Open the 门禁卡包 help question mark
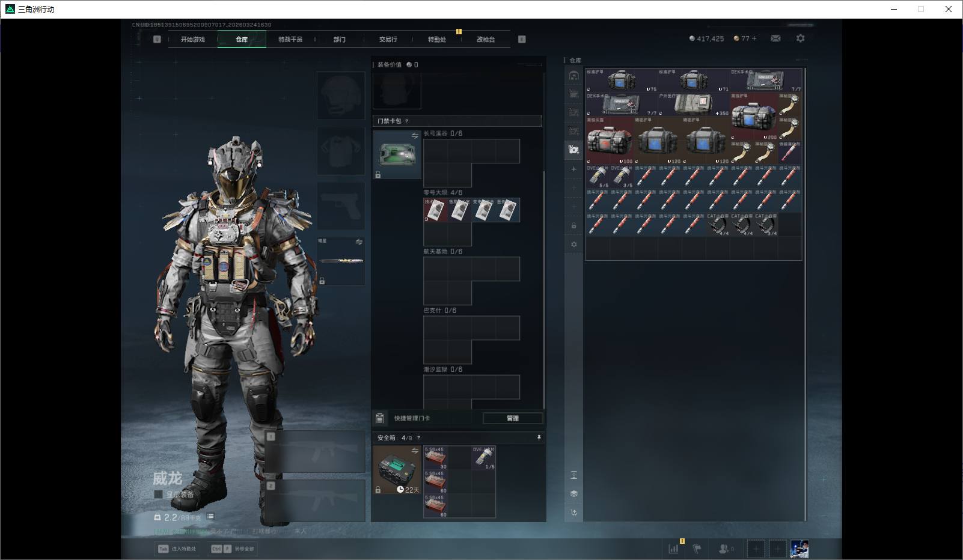 click(x=407, y=121)
